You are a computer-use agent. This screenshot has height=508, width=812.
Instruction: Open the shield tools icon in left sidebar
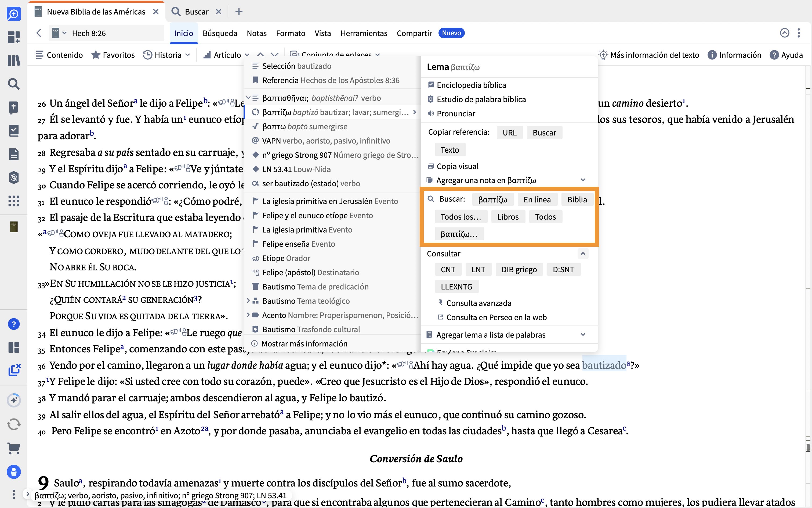click(14, 177)
